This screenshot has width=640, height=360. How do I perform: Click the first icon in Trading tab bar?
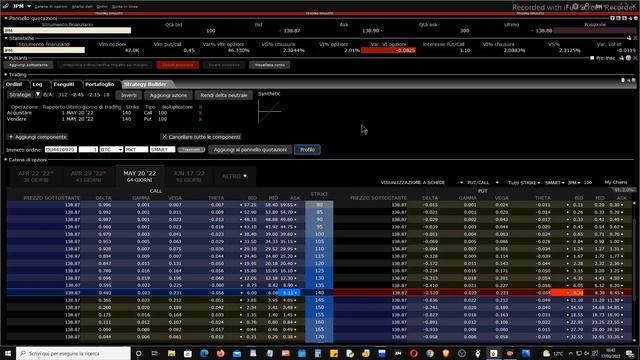click(x=623, y=80)
